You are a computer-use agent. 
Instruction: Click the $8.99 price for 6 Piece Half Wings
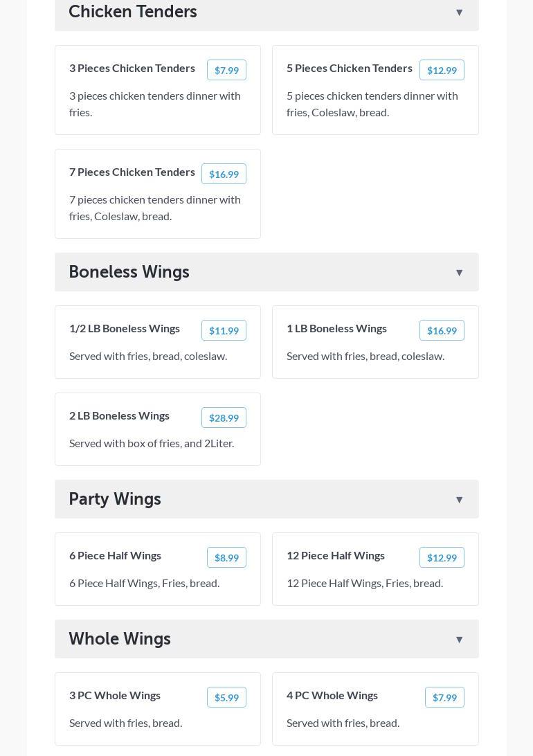click(226, 557)
